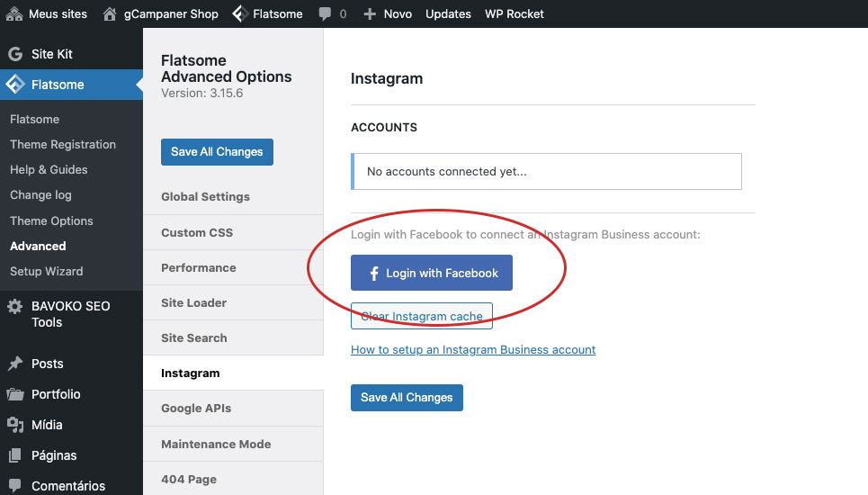Screen dimensions: 868x495
Task: Click the plus icon next to Novo
Action: coord(369,13)
